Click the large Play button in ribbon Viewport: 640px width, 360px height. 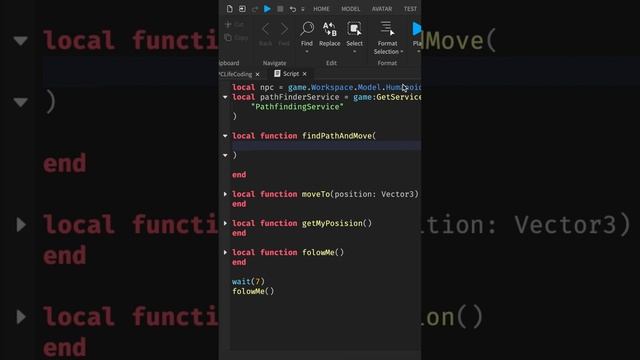[x=416, y=29]
